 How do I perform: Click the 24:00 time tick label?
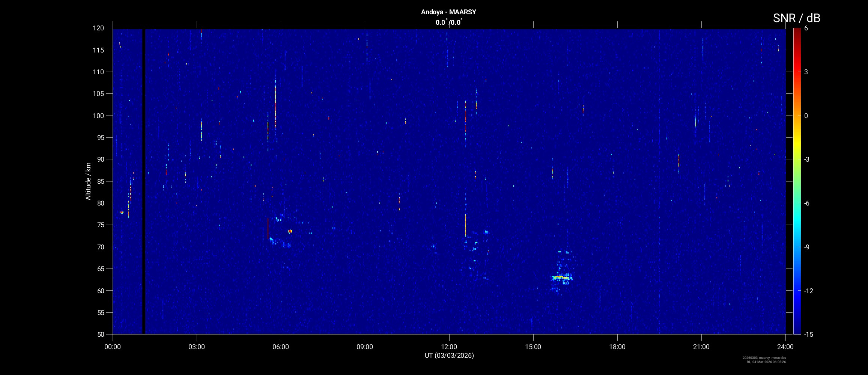(x=785, y=347)
